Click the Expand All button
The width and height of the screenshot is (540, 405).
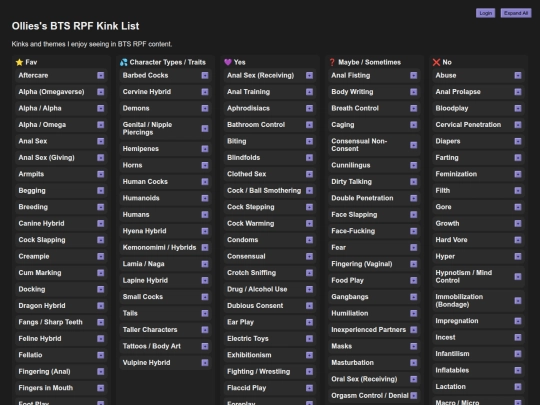pyautogui.click(x=516, y=13)
